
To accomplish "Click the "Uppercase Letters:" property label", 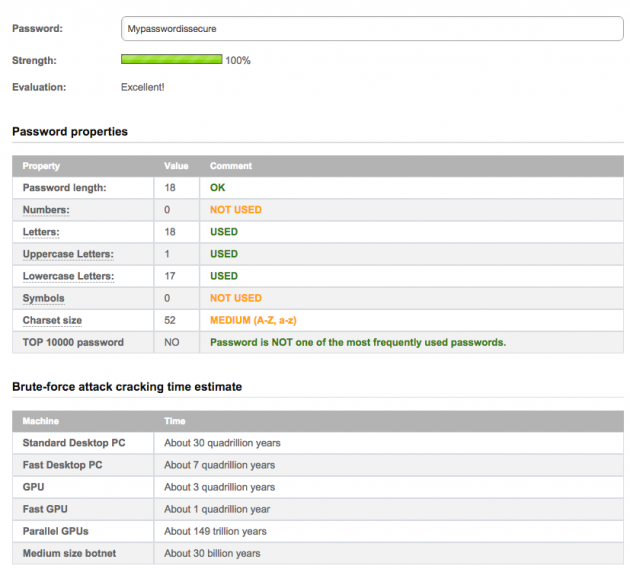I will (68, 254).
